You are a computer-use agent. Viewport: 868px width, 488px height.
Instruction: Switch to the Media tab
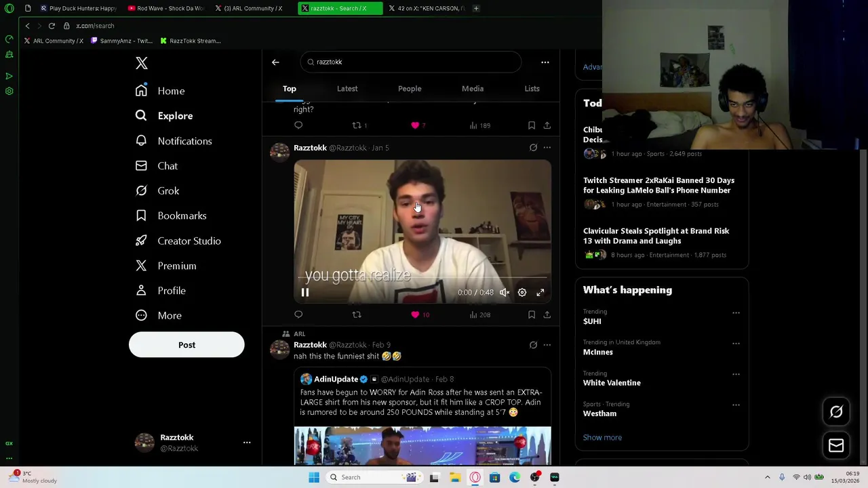click(473, 89)
